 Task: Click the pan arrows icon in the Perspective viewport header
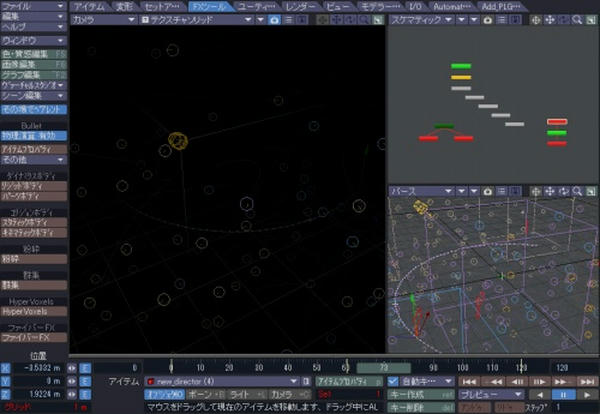tap(549, 191)
